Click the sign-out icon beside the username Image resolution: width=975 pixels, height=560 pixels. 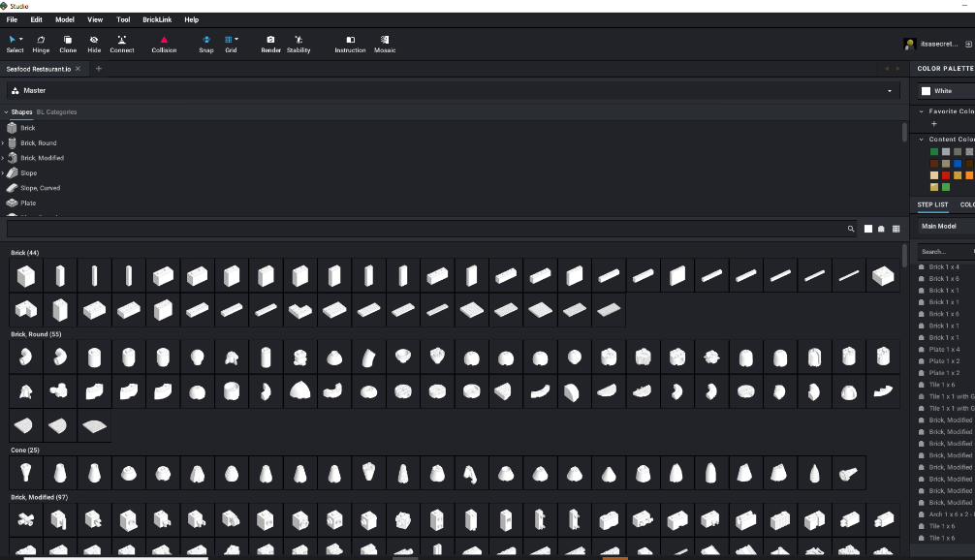click(968, 45)
